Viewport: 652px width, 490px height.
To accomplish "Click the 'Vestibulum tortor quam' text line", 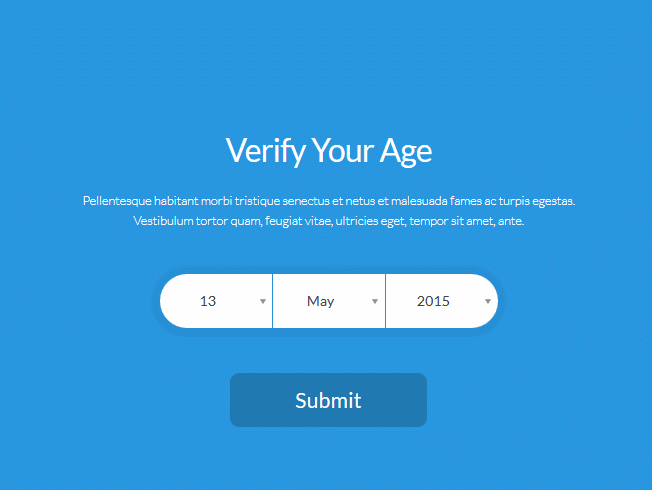I will coord(328,221).
